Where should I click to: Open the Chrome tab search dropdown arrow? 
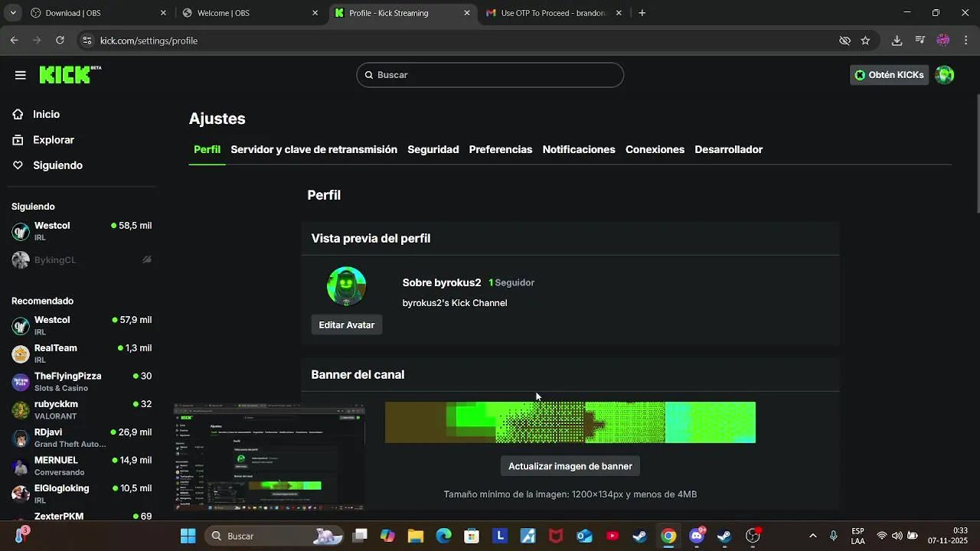(x=12, y=13)
